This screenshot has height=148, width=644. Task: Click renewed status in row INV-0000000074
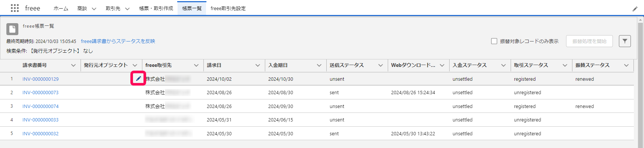584,106
